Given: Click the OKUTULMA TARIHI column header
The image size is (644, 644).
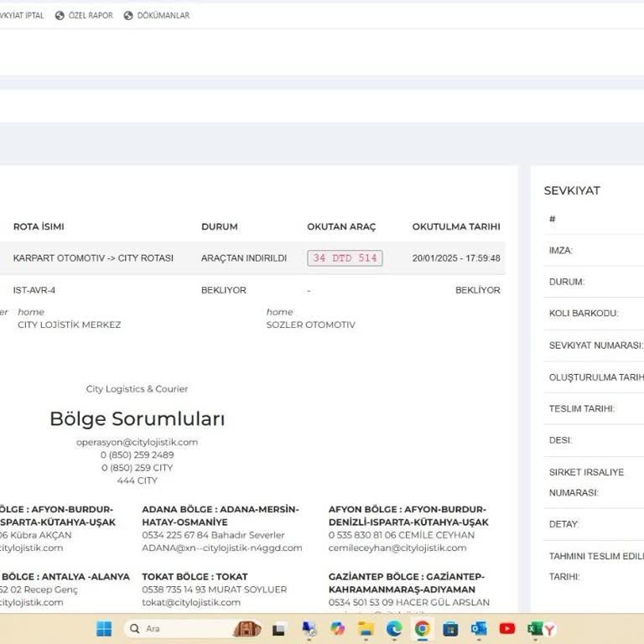Looking at the screenshot, I should (x=456, y=226).
